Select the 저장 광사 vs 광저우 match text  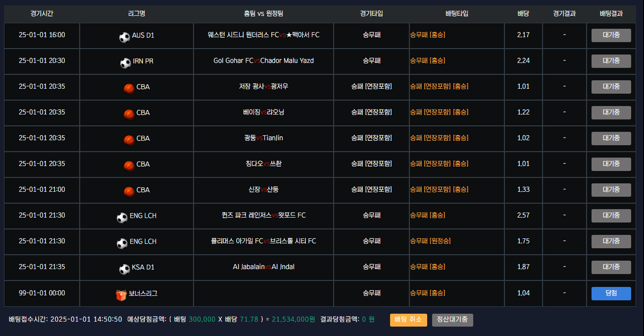click(x=263, y=87)
